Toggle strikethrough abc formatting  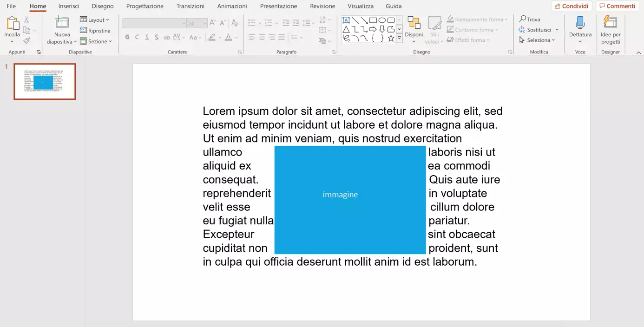pos(167,37)
